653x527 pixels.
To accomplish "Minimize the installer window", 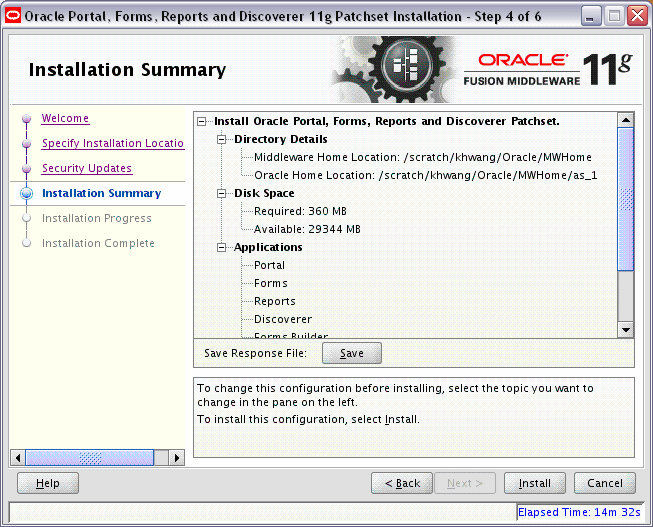I will coord(590,17).
